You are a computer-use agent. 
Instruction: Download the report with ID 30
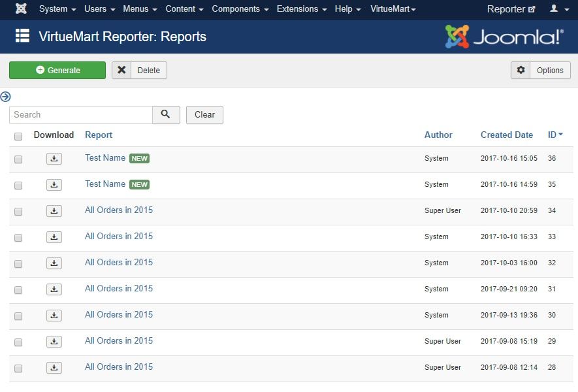click(x=54, y=316)
